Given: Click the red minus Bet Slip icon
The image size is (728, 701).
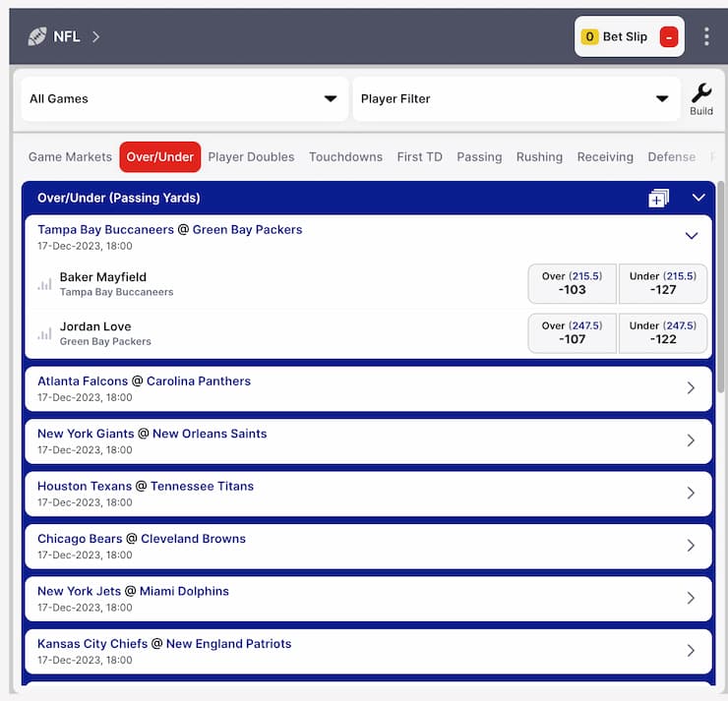Looking at the screenshot, I should pyautogui.click(x=669, y=37).
